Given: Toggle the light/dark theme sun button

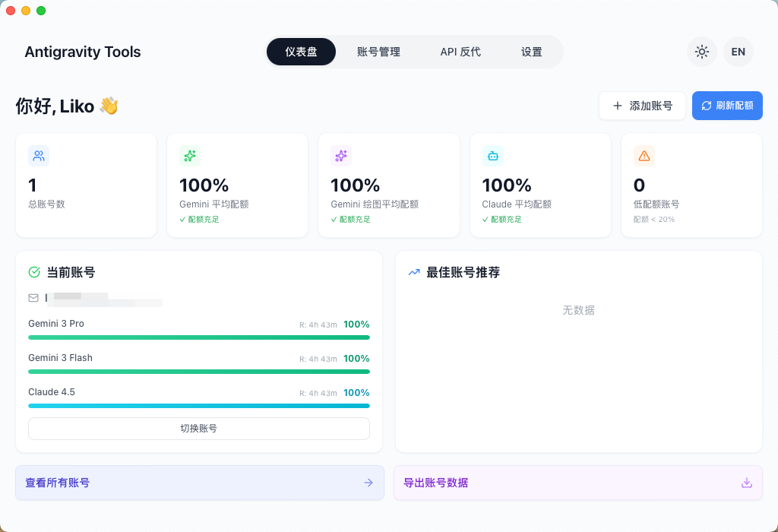Looking at the screenshot, I should tap(701, 52).
